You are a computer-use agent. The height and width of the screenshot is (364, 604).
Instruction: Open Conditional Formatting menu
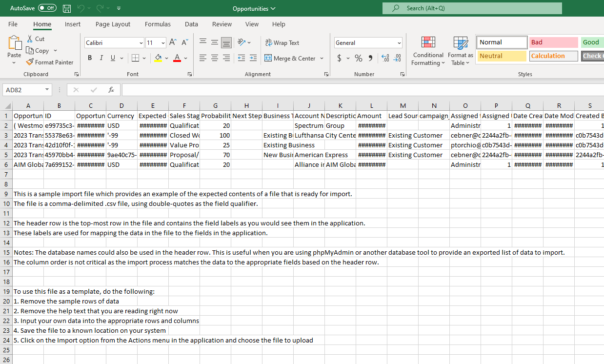click(x=428, y=51)
